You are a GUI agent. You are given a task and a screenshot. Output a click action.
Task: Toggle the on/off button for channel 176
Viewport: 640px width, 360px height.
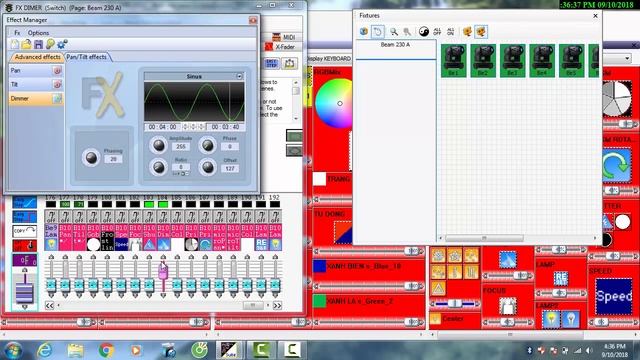coord(51,216)
